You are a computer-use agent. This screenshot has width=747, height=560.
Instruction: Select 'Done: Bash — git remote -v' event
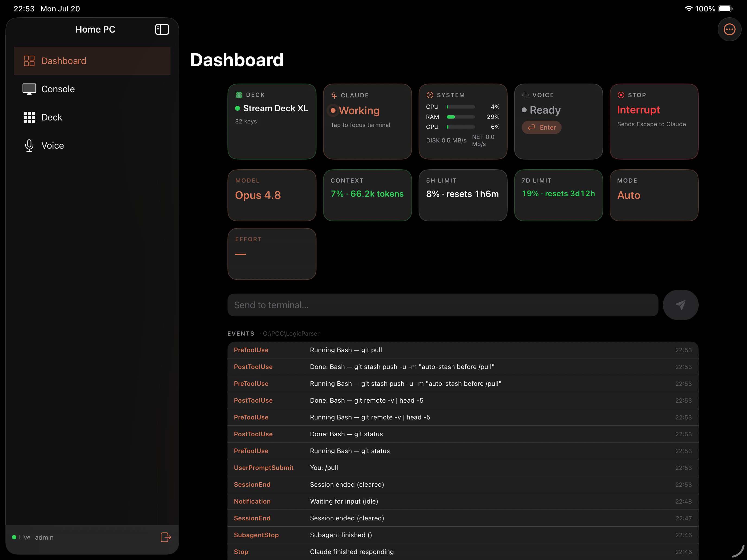tap(463, 400)
